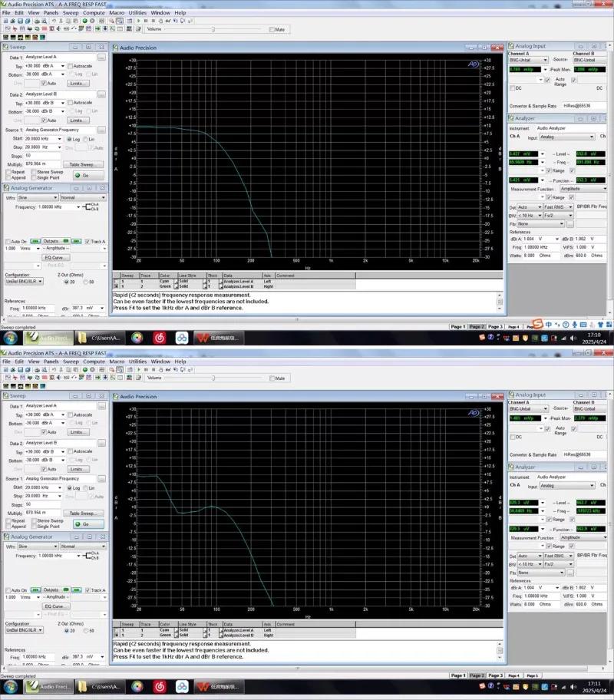The image size is (614, 700).
Task: Switch to Page 3 tab in the upper window
Action: pos(496,326)
